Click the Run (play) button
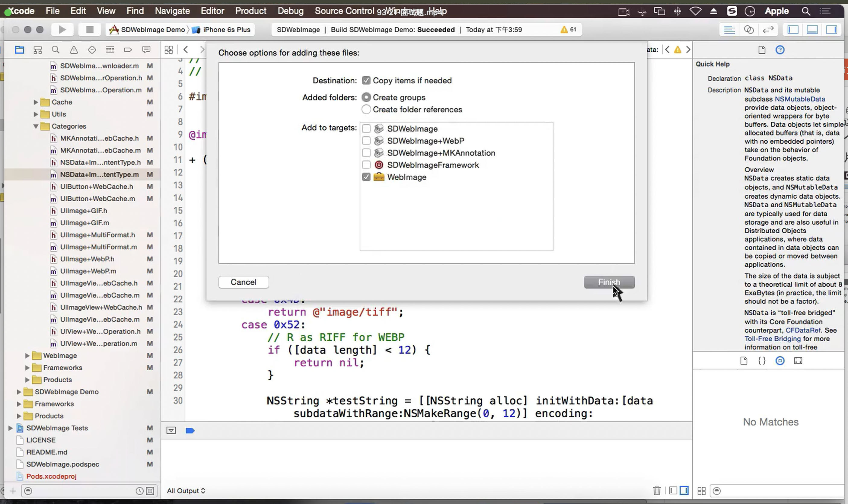Screen dimensions: 848x504 [62, 30]
